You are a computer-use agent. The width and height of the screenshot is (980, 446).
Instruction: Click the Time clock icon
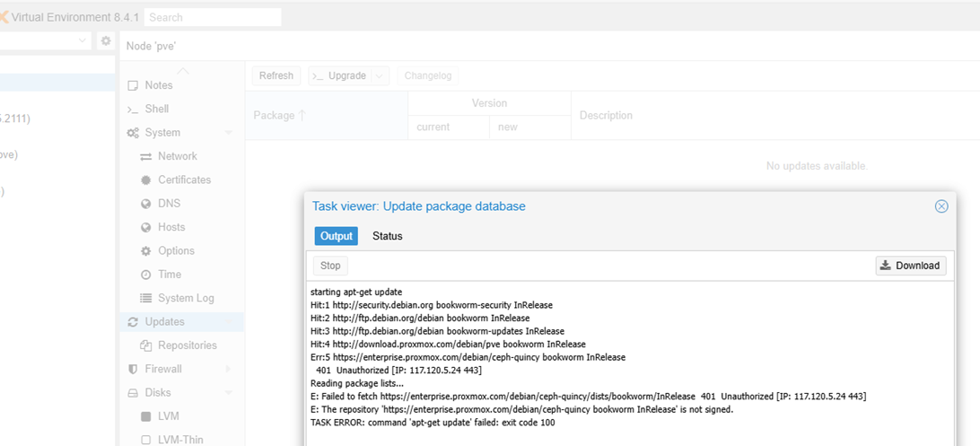click(145, 275)
